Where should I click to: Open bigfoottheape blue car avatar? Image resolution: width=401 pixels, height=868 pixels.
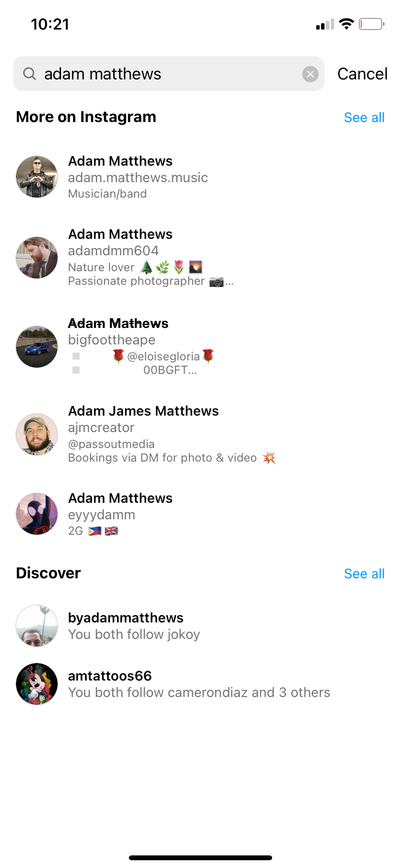pyautogui.click(x=37, y=347)
